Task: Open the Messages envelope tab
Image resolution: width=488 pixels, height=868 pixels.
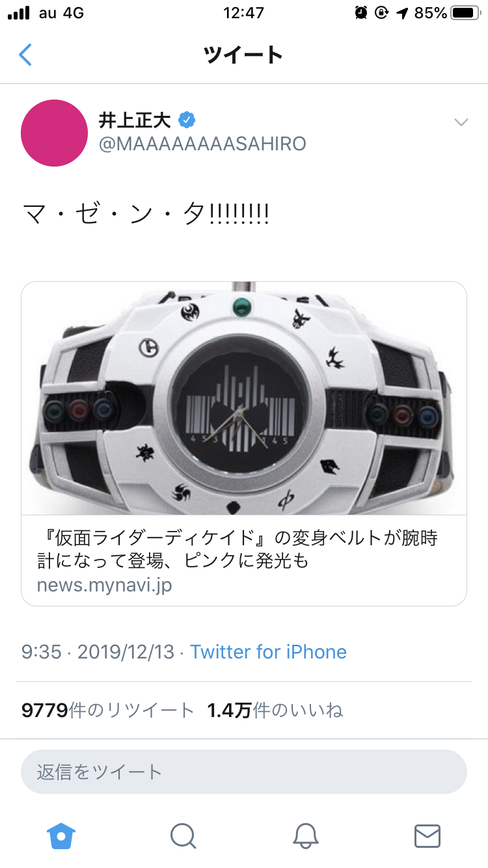Action: 427,835
